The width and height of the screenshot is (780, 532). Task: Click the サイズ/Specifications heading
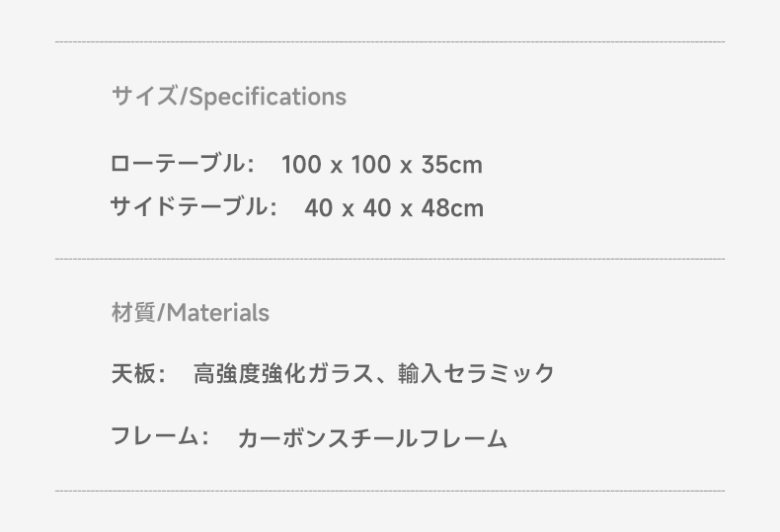(x=229, y=97)
